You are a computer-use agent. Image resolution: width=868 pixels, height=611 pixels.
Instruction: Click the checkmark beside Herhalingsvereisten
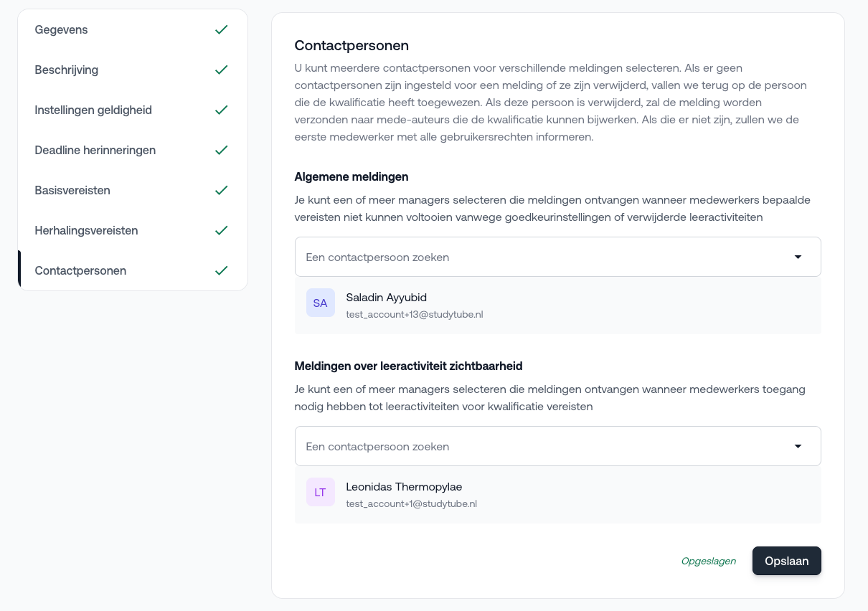(x=222, y=230)
